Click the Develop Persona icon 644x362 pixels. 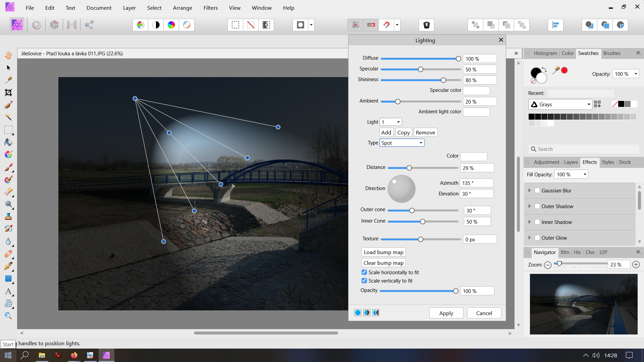pyautogui.click(x=54, y=25)
